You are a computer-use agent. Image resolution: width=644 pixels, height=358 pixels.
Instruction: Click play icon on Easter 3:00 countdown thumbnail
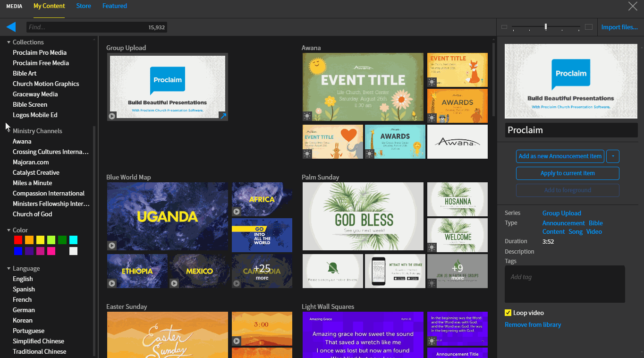(x=237, y=341)
